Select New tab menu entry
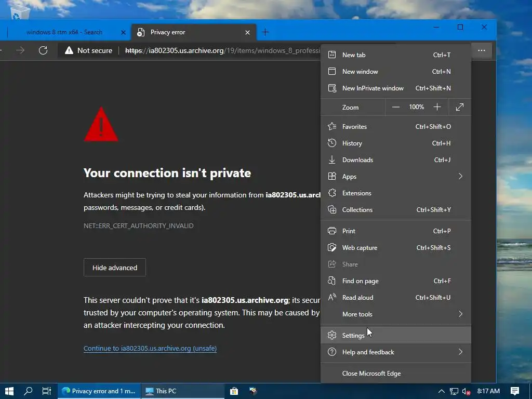 coord(395,55)
